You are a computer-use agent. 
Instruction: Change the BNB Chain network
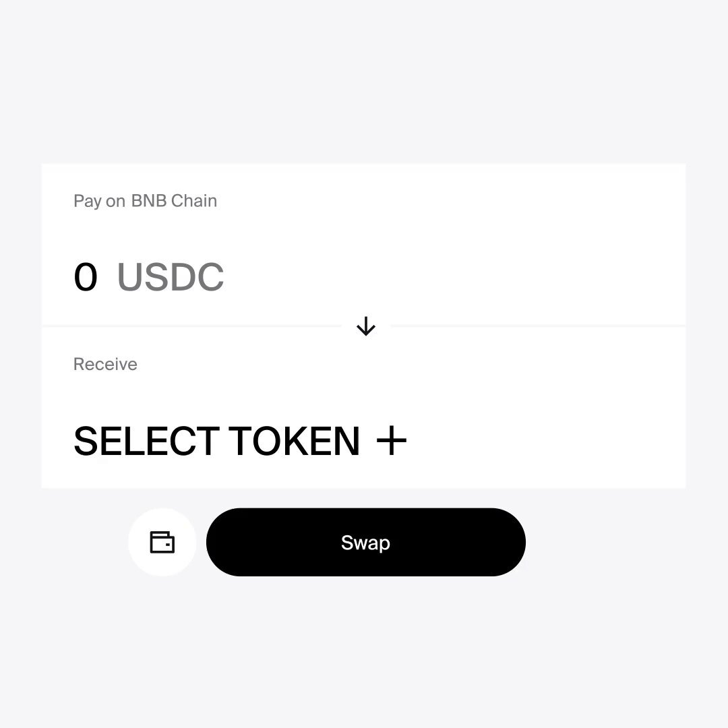tap(174, 201)
